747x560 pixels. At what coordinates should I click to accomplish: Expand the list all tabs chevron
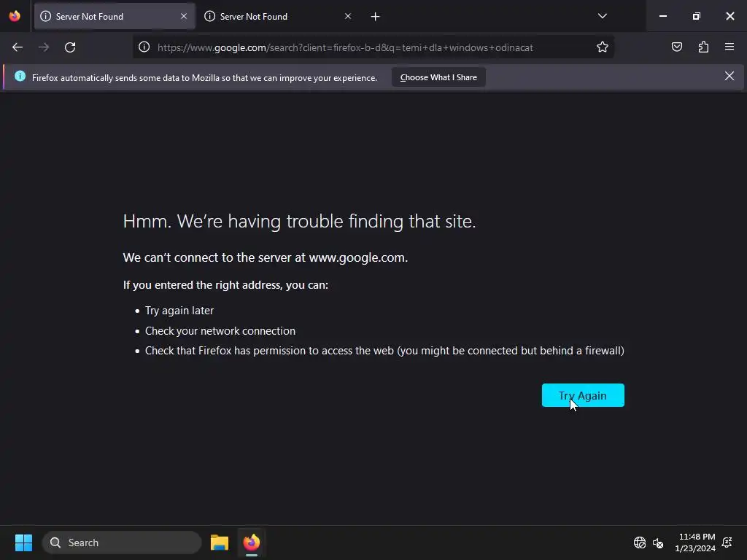(x=602, y=16)
